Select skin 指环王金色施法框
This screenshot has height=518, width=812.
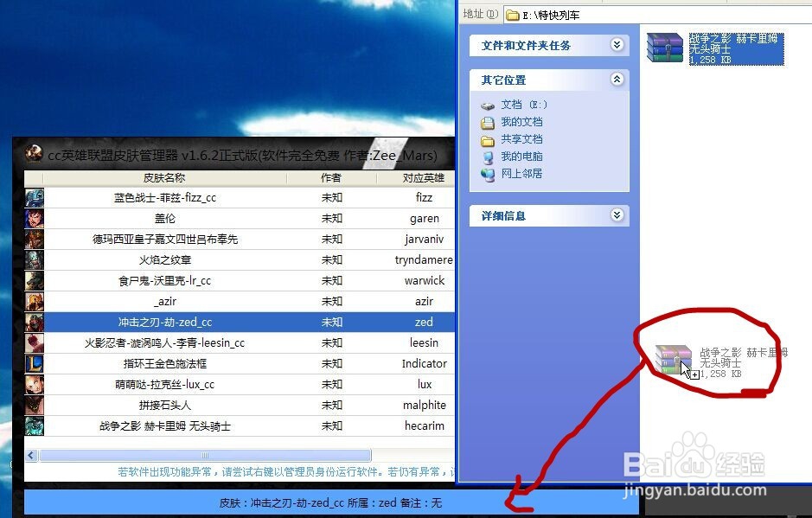164,363
